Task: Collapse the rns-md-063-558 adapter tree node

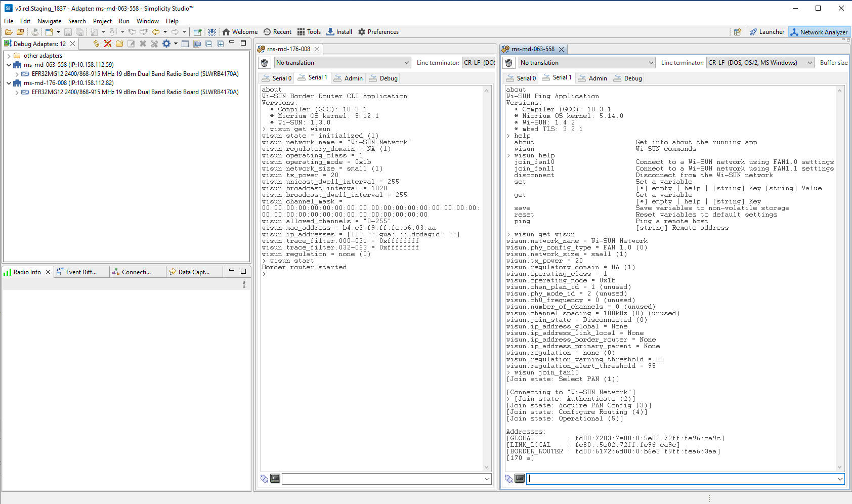Action: [x=9, y=65]
